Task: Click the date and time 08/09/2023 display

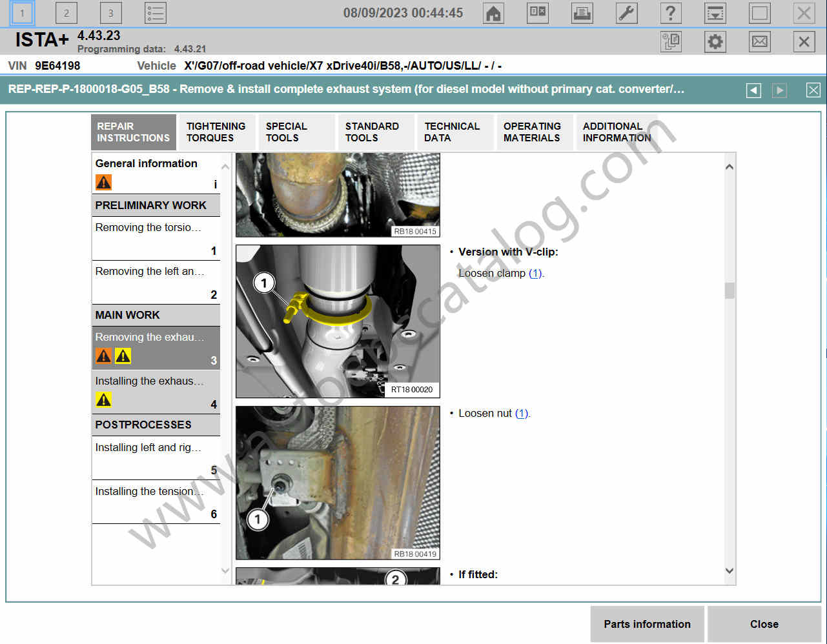Action: 403,13
